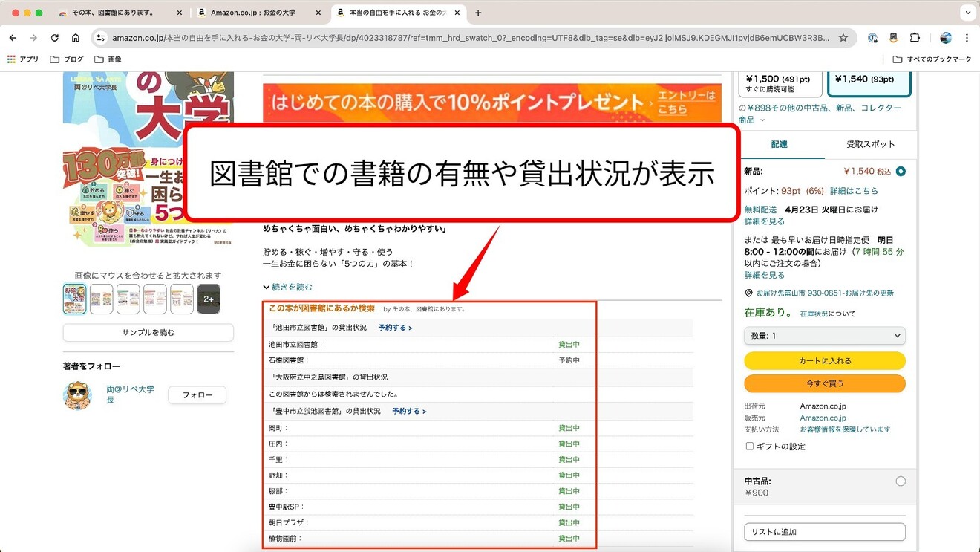View site information icon in address bar
This screenshot has height=552, width=980.
101,38
